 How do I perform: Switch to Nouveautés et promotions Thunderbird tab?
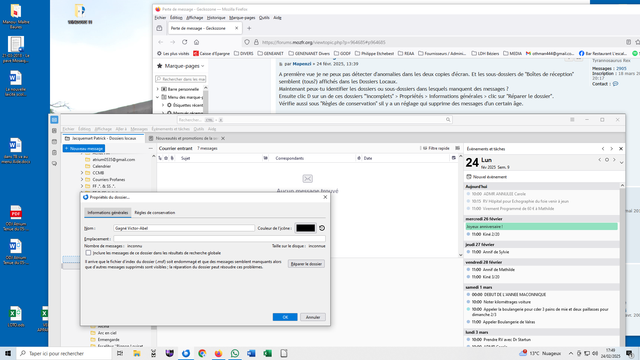187,138
